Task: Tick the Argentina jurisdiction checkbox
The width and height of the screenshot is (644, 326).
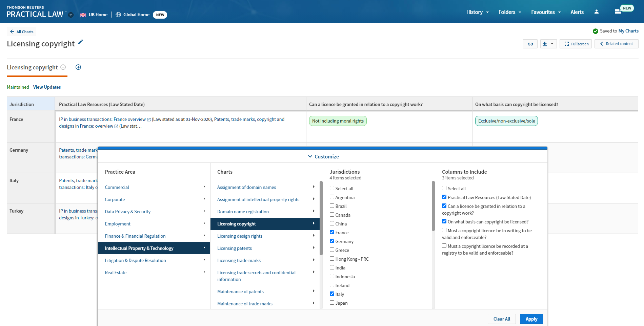Action: [x=332, y=197]
